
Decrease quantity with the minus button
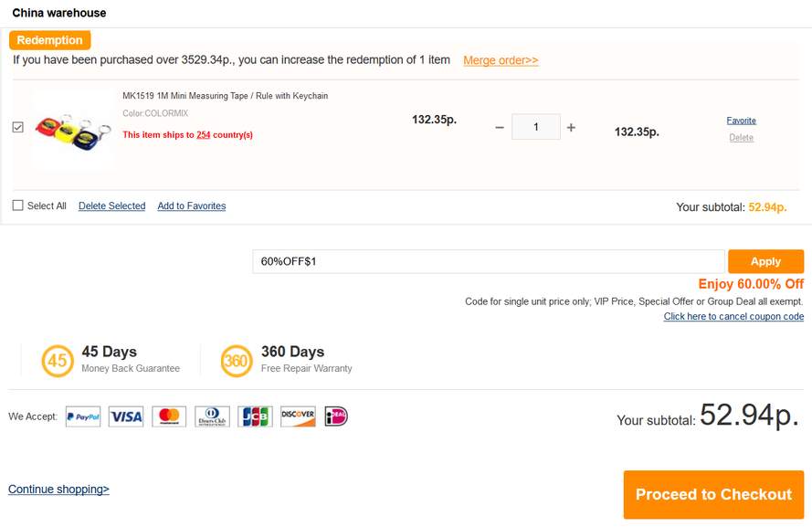[500, 127]
